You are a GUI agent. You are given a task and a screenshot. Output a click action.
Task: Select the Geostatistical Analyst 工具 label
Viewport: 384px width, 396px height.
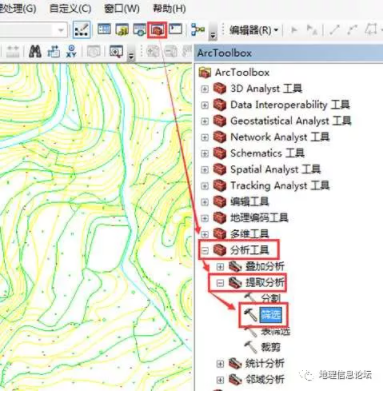[x=290, y=121]
